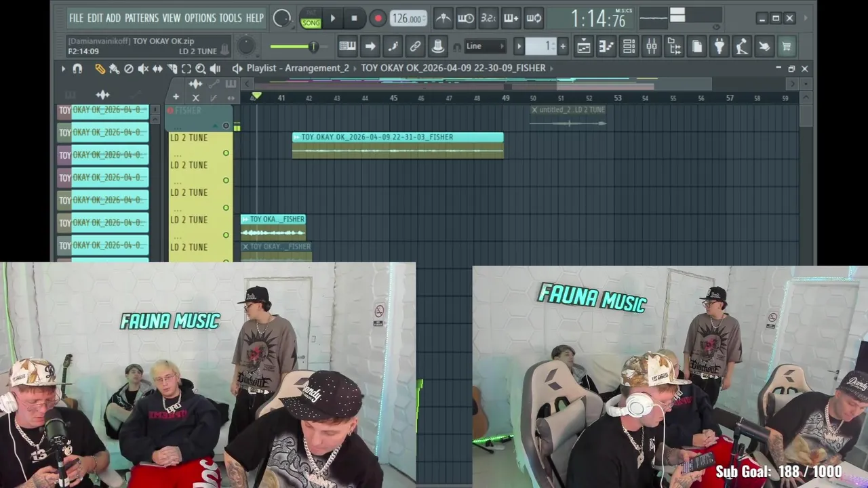This screenshot has height=488, width=868.
Task: Enable wait for input before recording
Action: pyautogui.click(x=466, y=18)
